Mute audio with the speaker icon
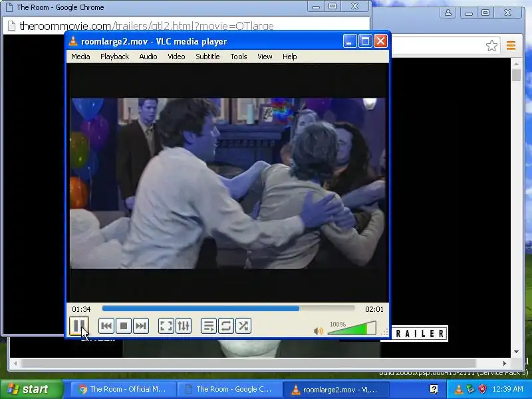Image resolution: width=532 pixels, height=399 pixels. (x=319, y=331)
